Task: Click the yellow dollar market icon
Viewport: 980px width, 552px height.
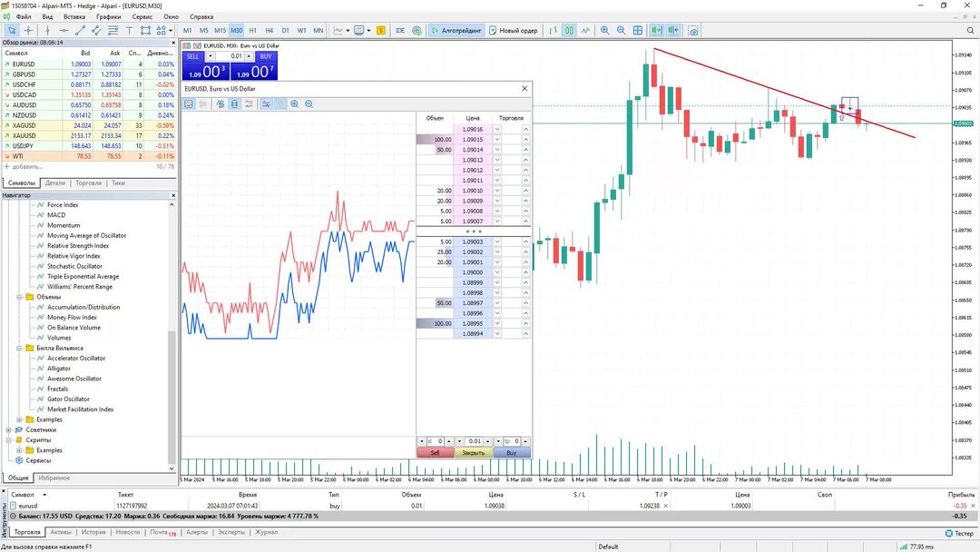Action: [x=380, y=30]
